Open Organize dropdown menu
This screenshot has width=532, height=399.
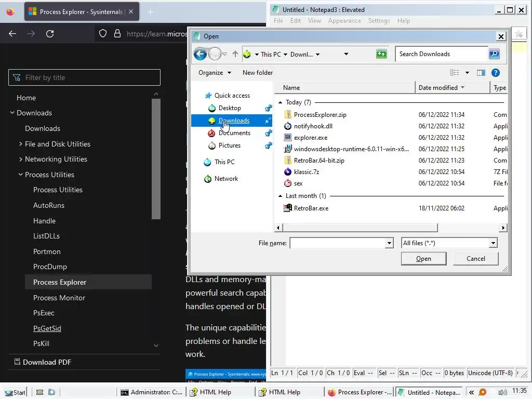tap(215, 73)
